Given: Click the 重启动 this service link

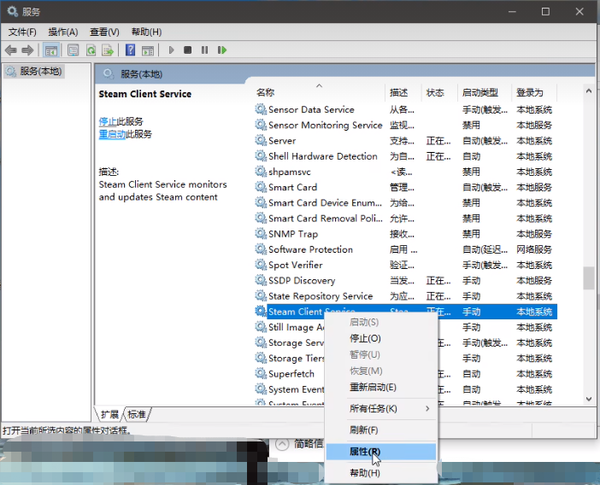Looking at the screenshot, I should [112, 134].
